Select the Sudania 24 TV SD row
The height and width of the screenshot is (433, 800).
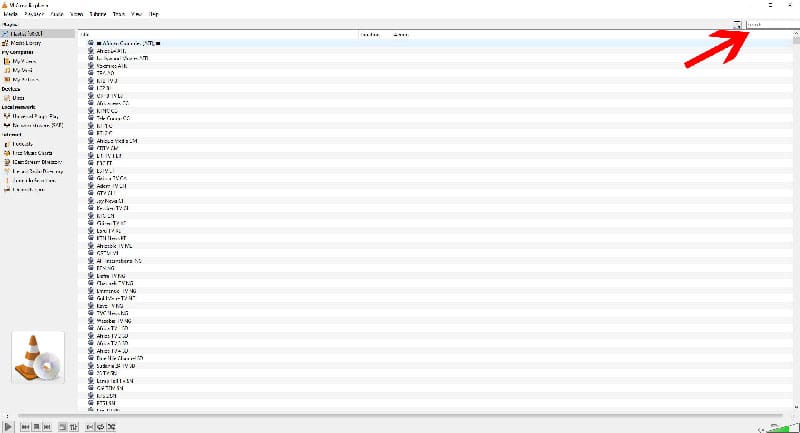point(435,366)
